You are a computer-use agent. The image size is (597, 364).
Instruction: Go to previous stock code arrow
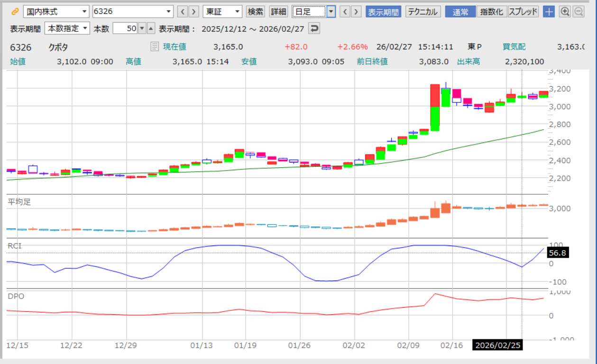click(183, 12)
